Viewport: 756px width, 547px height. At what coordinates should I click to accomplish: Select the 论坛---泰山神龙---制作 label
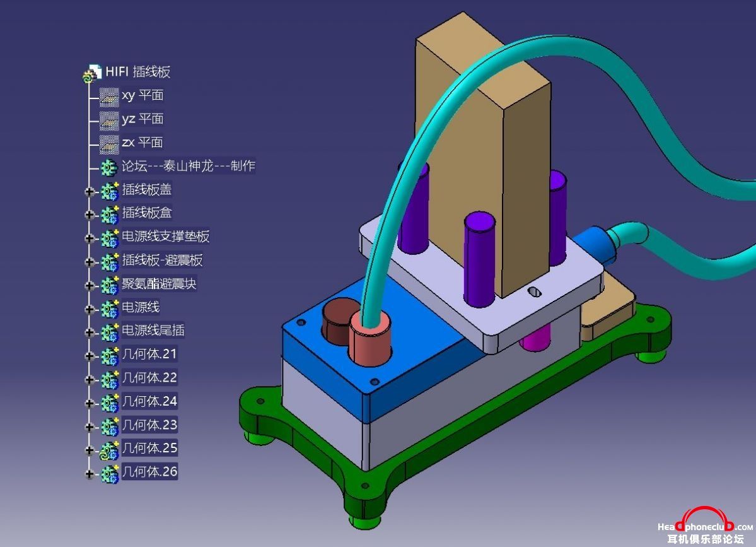[189, 166]
